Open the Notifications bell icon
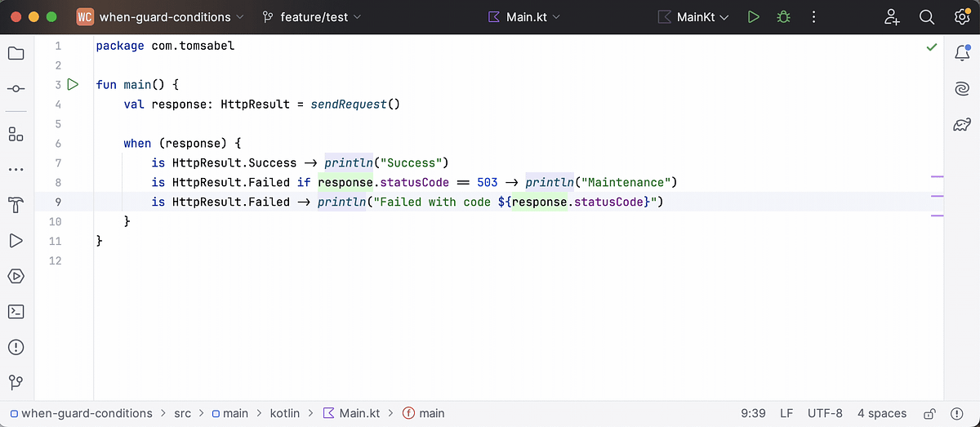This screenshot has width=980, height=427. (962, 54)
